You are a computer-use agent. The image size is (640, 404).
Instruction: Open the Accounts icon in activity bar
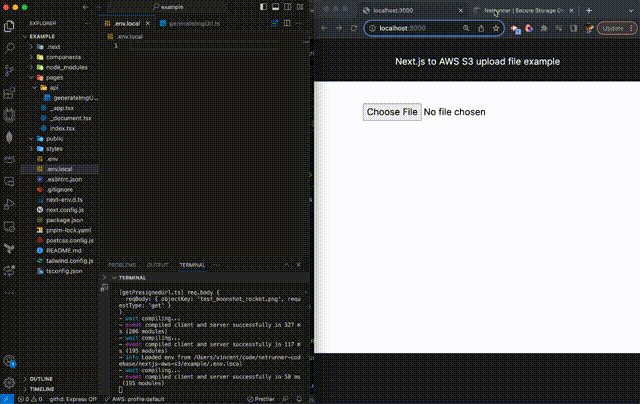9,361
